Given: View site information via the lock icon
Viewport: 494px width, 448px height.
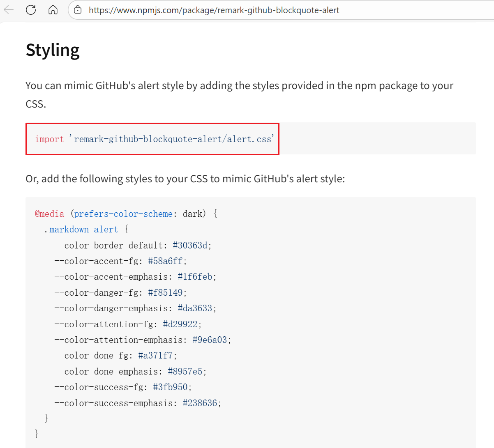Looking at the screenshot, I should tap(78, 10).
